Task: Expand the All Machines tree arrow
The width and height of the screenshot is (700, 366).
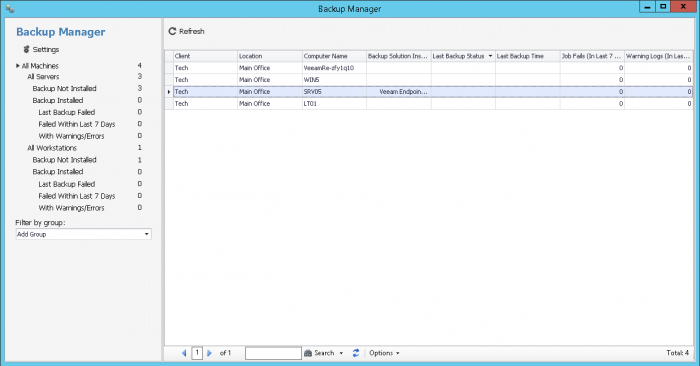Action: click(x=18, y=66)
